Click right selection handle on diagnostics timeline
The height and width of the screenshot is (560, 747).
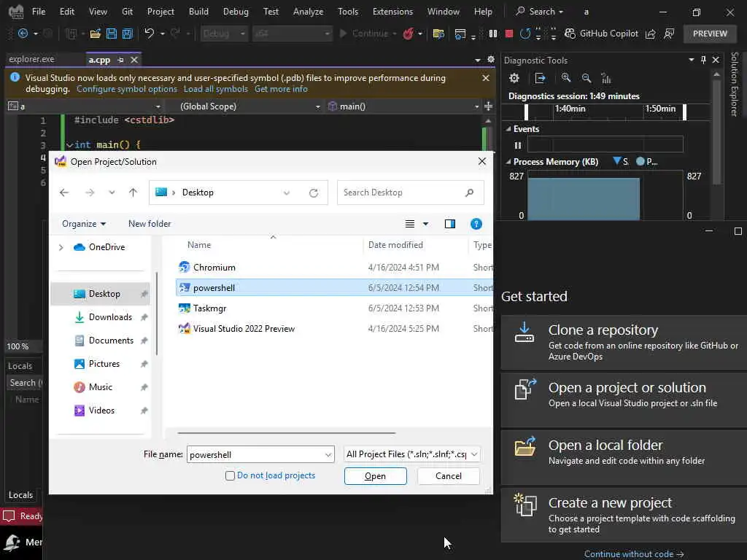click(684, 112)
